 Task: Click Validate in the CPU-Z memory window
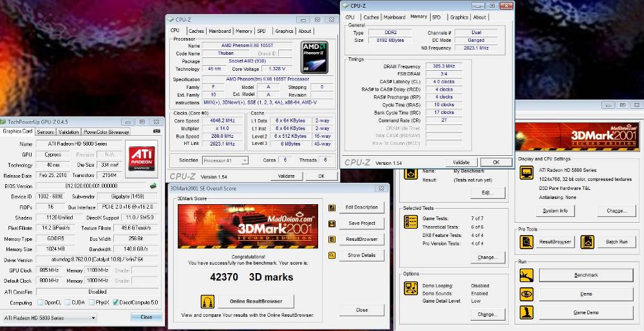click(x=461, y=162)
